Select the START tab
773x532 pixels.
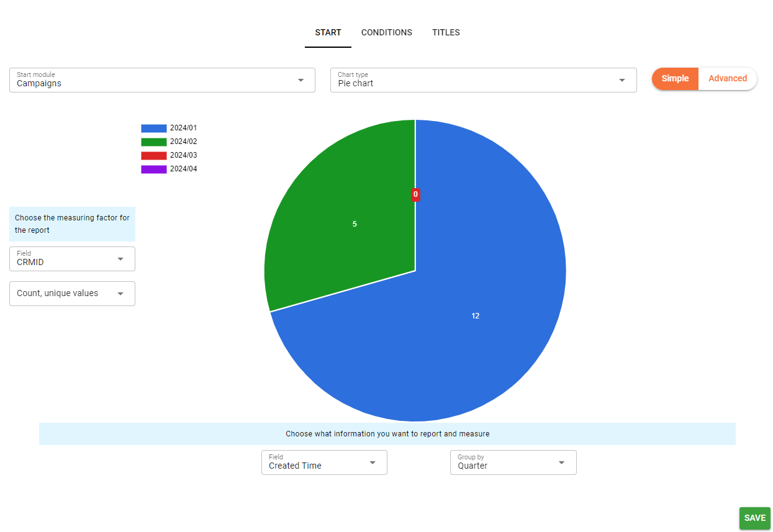pyautogui.click(x=328, y=32)
